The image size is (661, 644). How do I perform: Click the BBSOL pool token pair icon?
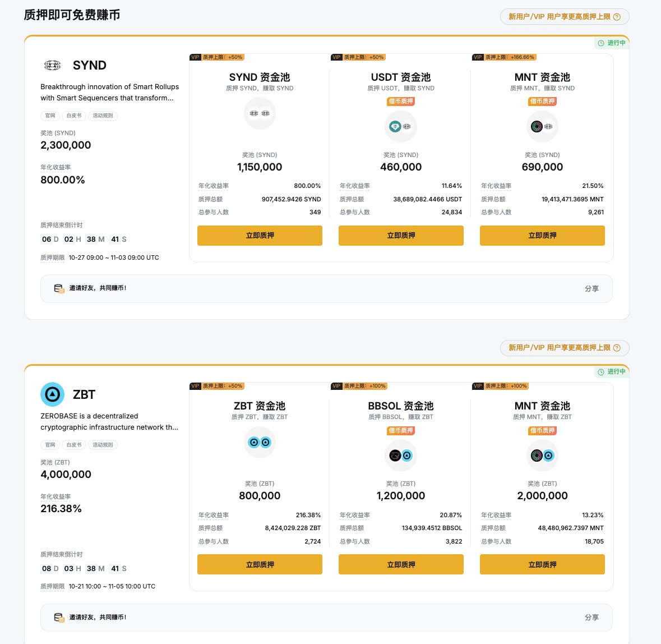coord(401,456)
